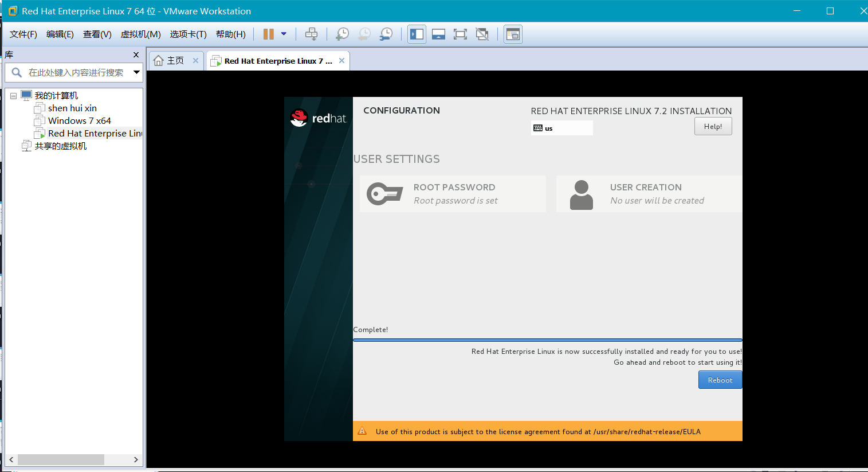
Task: Maximize the VMware Workstation window
Action: click(x=830, y=11)
